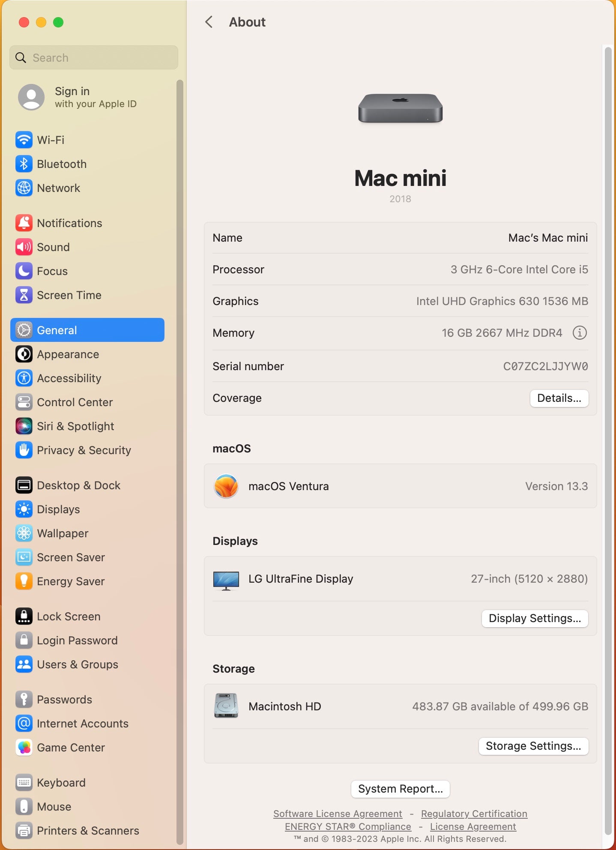Open the ENERGY STAR Compliance link
The height and width of the screenshot is (850, 616).
pos(348,826)
